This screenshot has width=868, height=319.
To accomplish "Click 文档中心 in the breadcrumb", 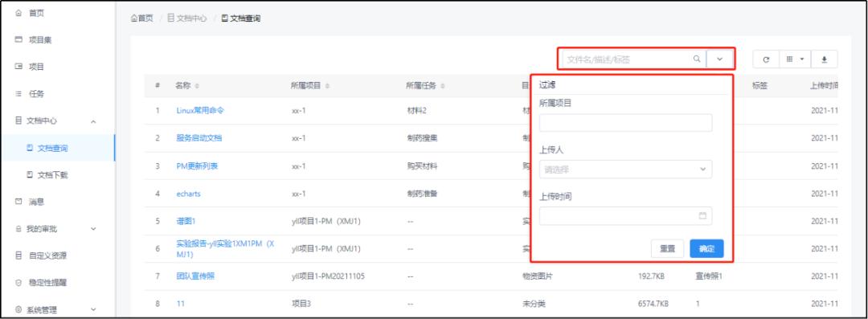I will 187,18.
